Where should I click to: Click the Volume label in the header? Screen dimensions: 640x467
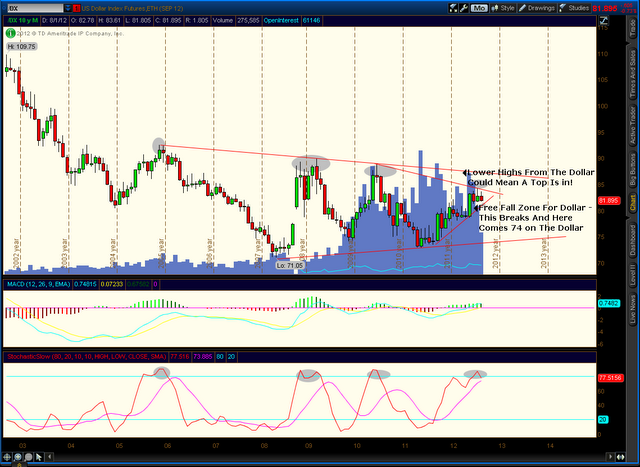pos(223,20)
